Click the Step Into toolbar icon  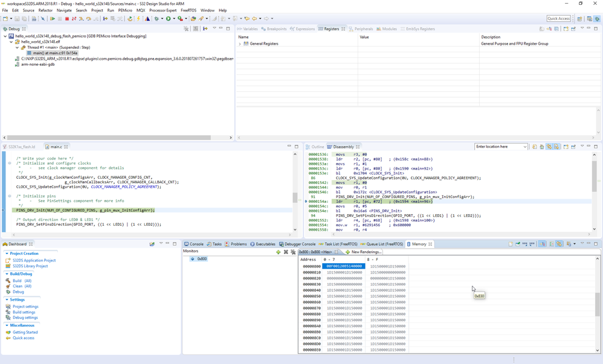click(x=81, y=19)
